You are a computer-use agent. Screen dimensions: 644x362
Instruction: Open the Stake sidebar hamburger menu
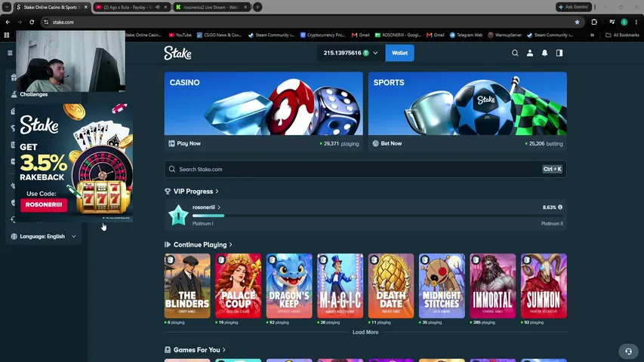click(x=10, y=53)
